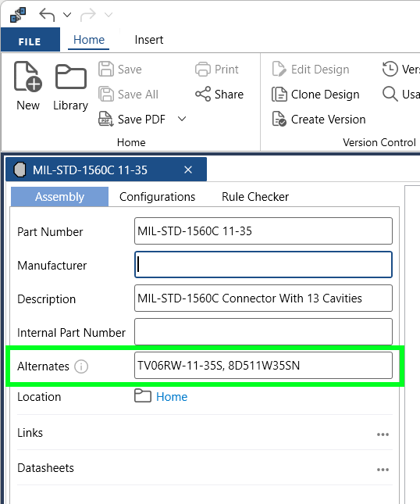Expand the Undo history dropdown arrow
This screenshot has width=420, height=504.
click(x=67, y=15)
